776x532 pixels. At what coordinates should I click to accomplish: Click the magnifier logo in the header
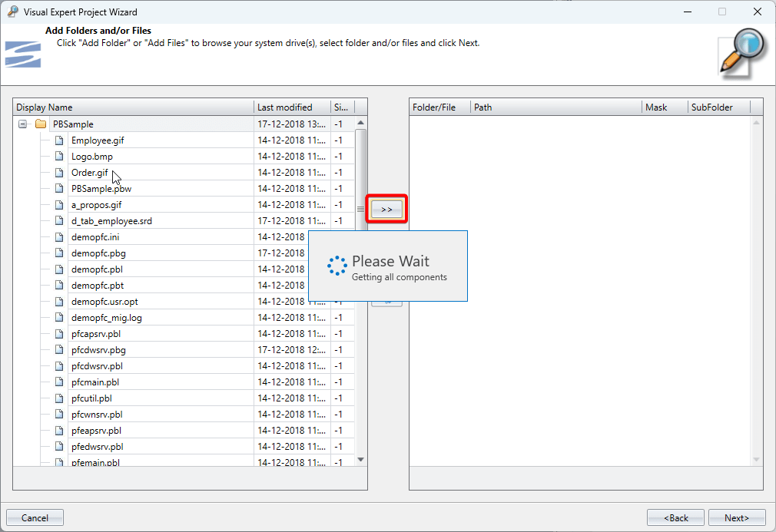[742, 52]
